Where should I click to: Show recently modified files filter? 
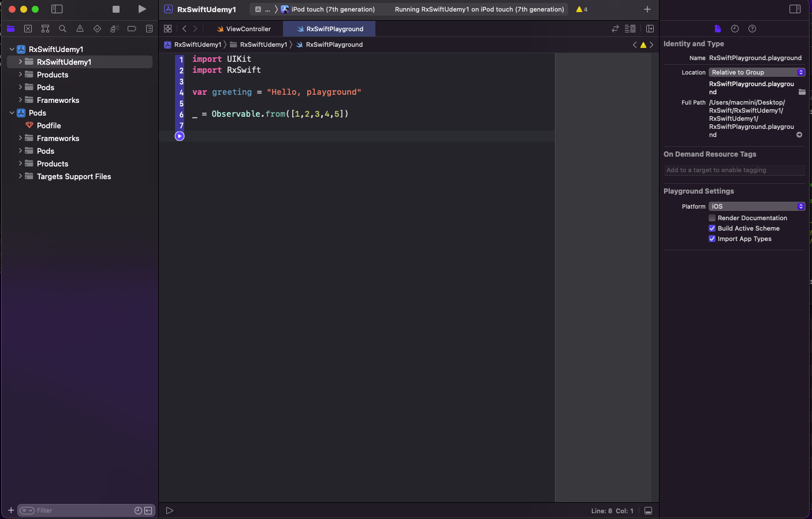(x=138, y=510)
